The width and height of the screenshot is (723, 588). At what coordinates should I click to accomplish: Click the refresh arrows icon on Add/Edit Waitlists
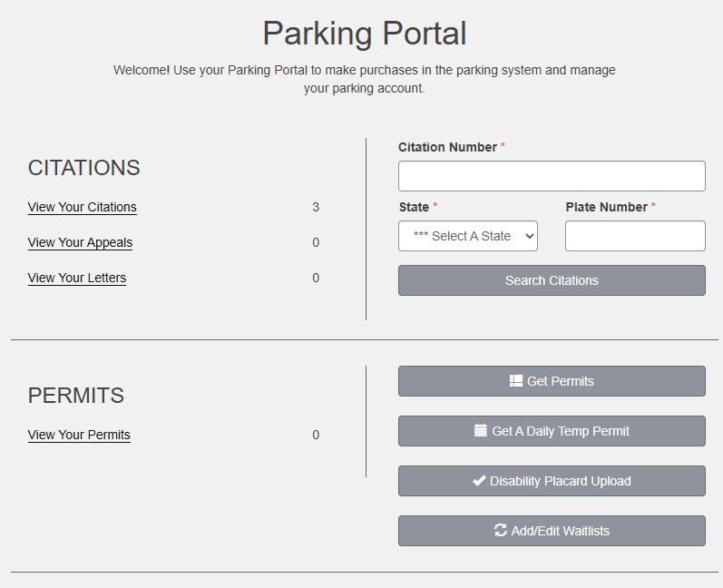click(x=500, y=531)
